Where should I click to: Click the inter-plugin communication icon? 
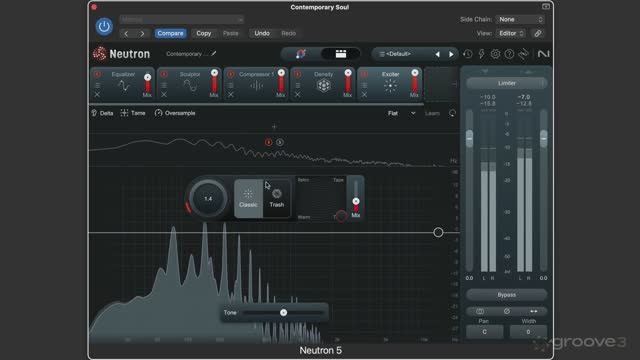[x=523, y=54]
